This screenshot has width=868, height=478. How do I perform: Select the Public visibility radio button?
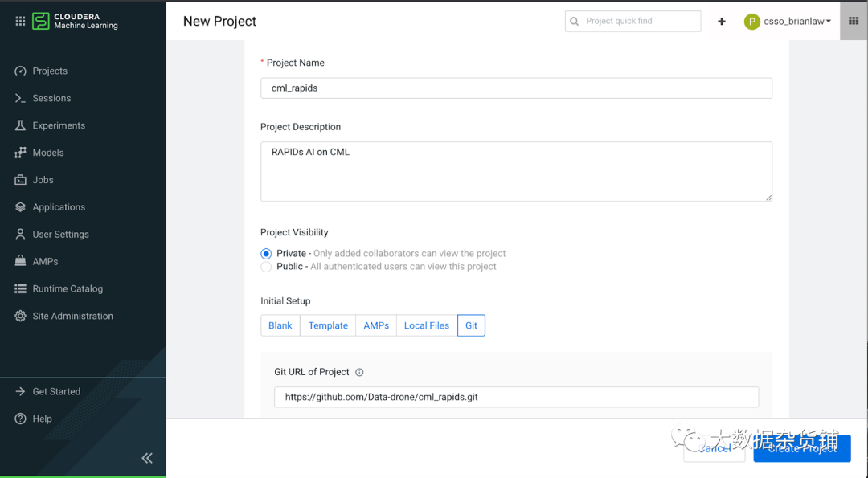(266, 267)
